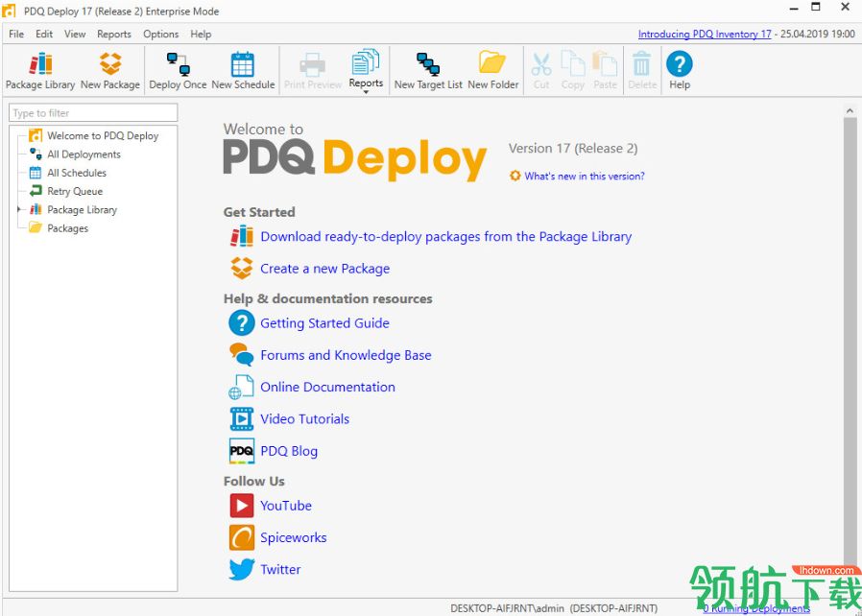This screenshot has height=616, width=862.
Task: Follow the Introducing PDQ Inventory 17 link
Action: pyautogui.click(x=705, y=35)
